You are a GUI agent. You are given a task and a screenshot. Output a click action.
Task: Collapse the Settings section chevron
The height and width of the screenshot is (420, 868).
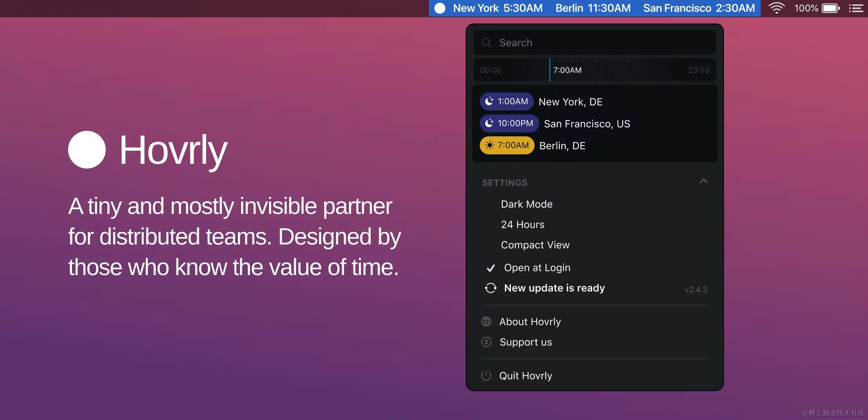pos(704,181)
